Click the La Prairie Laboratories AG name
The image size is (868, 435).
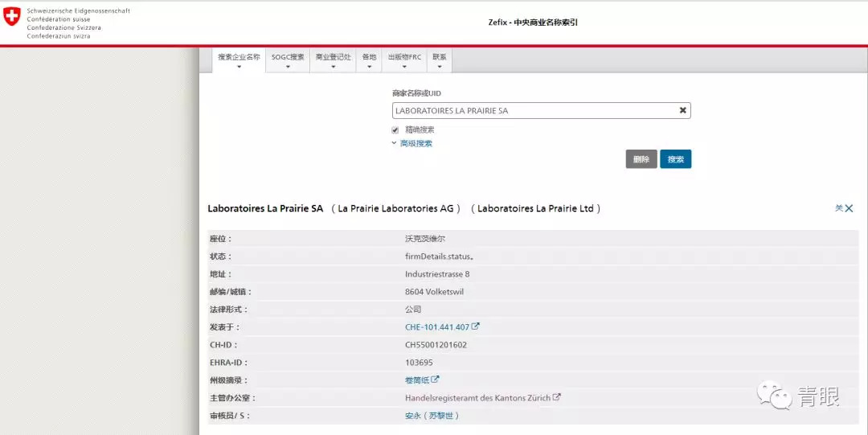click(395, 209)
